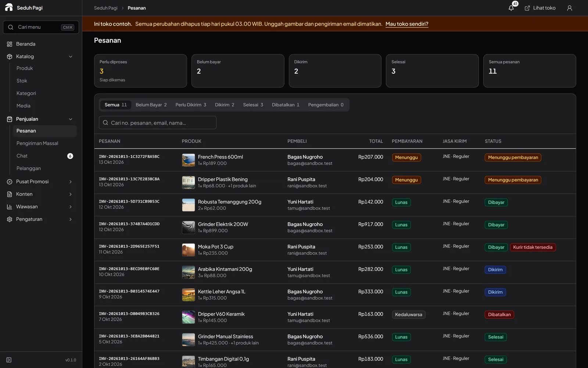This screenshot has height=368, width=588.
Task: Go to Seduh Pagi breadcrumb
Action: click(105, 8)
